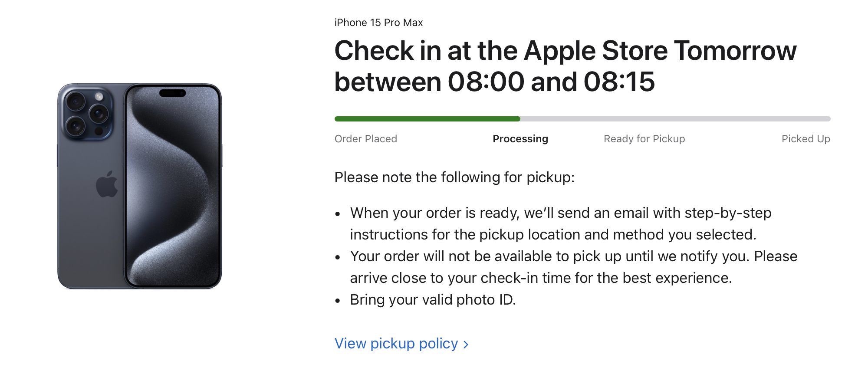Click the chevron after View pickup policy
Screen dimensions: 868x374
(466, 344)
